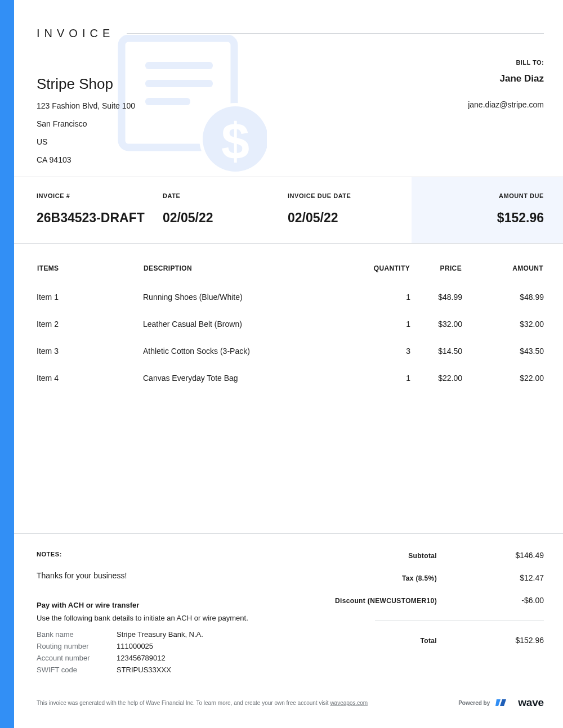The image size is (563, 728).
Task: Click the $43.50 amount for Item 3
Action: pos(531,351)
